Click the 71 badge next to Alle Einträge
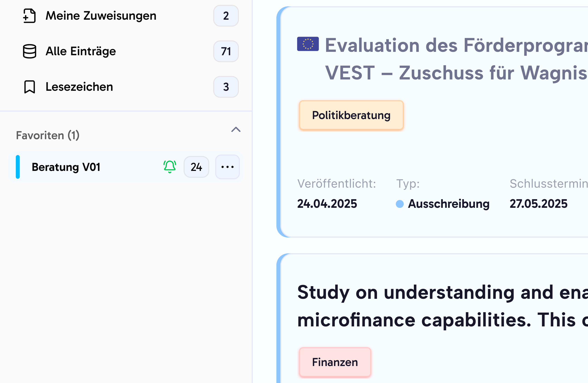 pos(225,51)
